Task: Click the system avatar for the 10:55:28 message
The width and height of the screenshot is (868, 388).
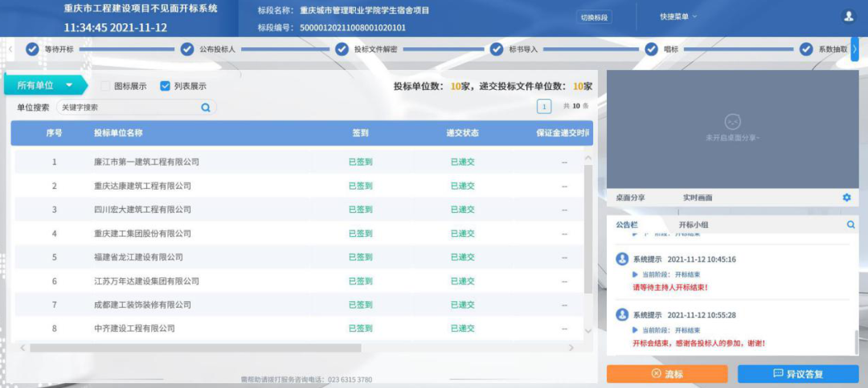Action: pyautogui.click(x=622, y=315)
